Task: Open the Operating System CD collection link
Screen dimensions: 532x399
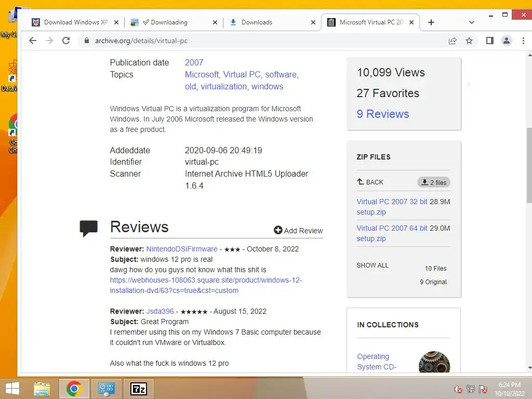Action: point(377,362)
